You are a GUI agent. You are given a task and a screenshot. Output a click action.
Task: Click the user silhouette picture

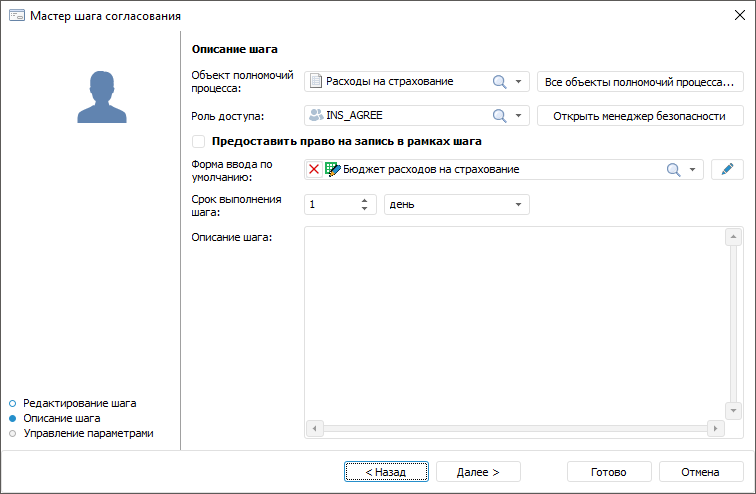[95, 96]
